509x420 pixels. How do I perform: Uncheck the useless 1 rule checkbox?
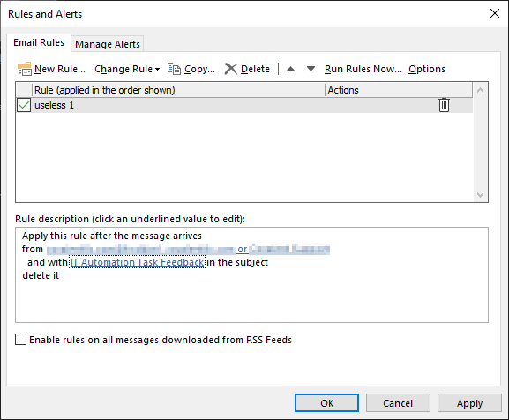[x=24, y=105]
